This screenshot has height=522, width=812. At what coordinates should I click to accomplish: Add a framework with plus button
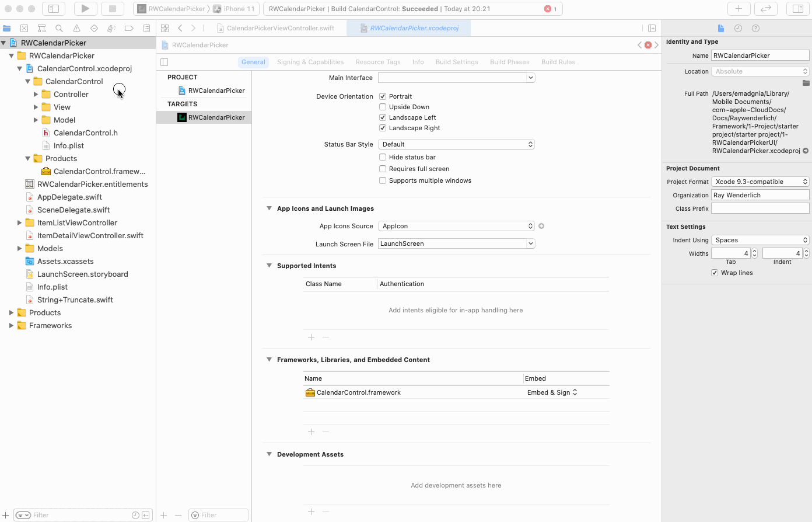(x=311, y=432)
